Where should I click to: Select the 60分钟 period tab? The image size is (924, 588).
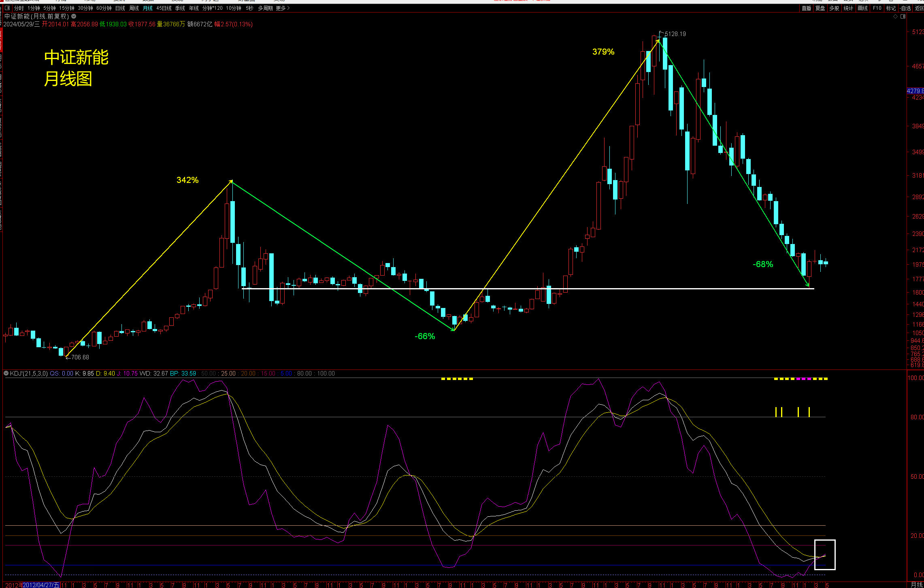[104, 8]
